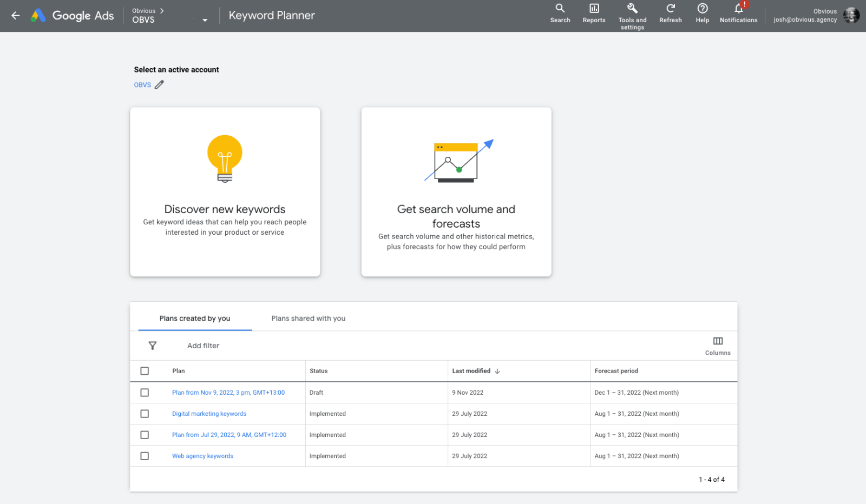Switch to Plans shared with you tab
Image resolution: width=866 pixels, height=504 pixels.
pyautogui.click(x=308, y=319)
